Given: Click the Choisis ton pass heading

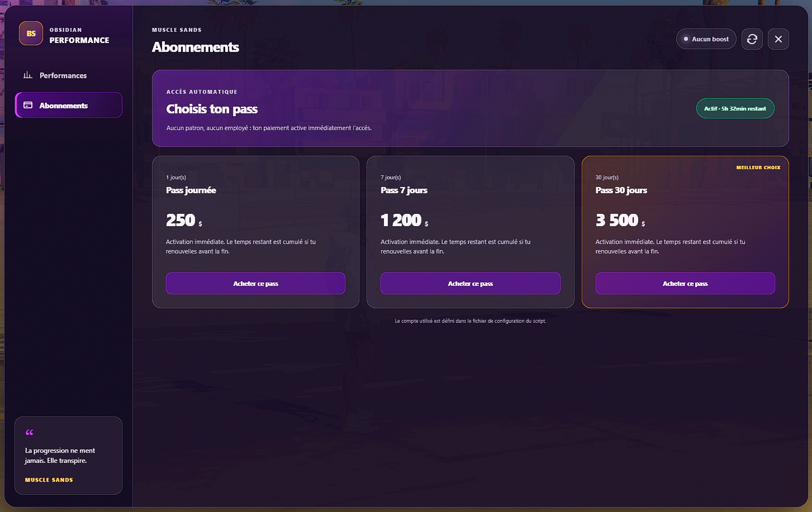Looking at the screenshot, I should click(212, 109).
